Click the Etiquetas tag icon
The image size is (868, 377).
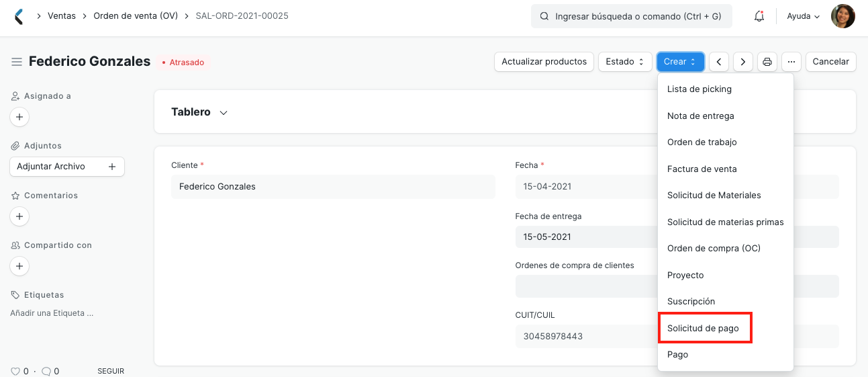[x=15, y=295]
